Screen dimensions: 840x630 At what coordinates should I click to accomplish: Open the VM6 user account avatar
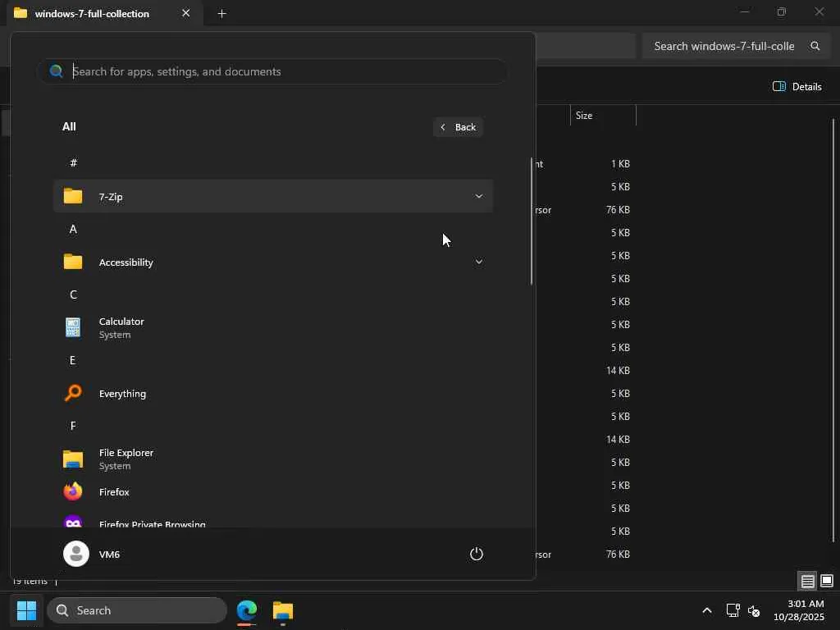click(76, 554)
